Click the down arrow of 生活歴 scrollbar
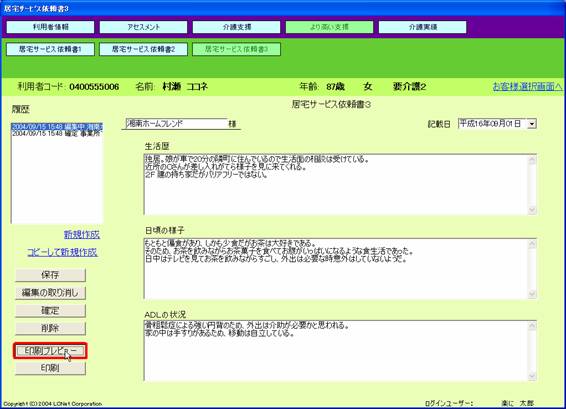566x409 pixels. 532,210
